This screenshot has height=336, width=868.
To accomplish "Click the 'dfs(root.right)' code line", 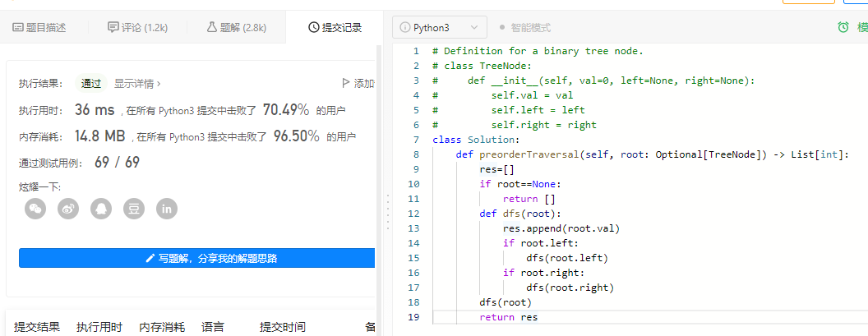I will click(x=570, y=288).
